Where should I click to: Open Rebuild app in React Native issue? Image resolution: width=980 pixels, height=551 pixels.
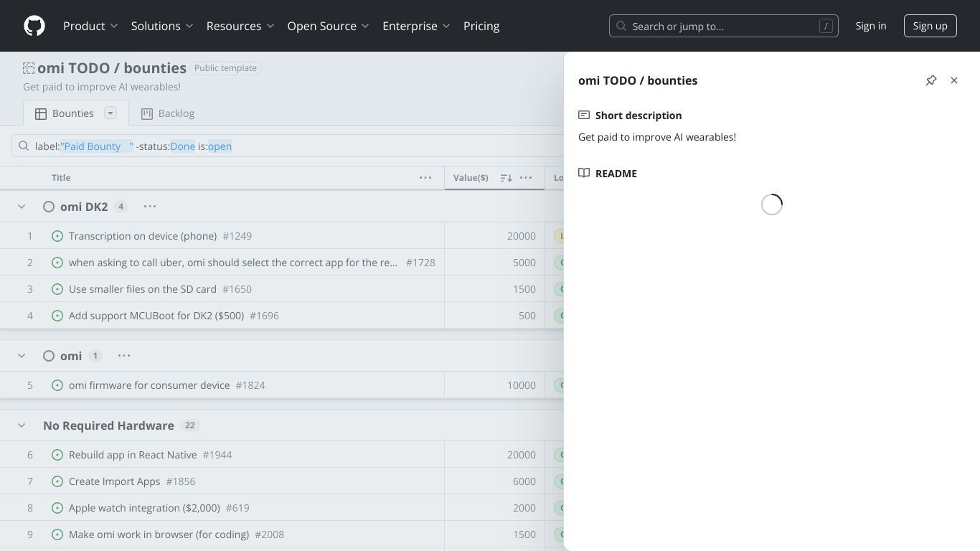click(133, 455)
